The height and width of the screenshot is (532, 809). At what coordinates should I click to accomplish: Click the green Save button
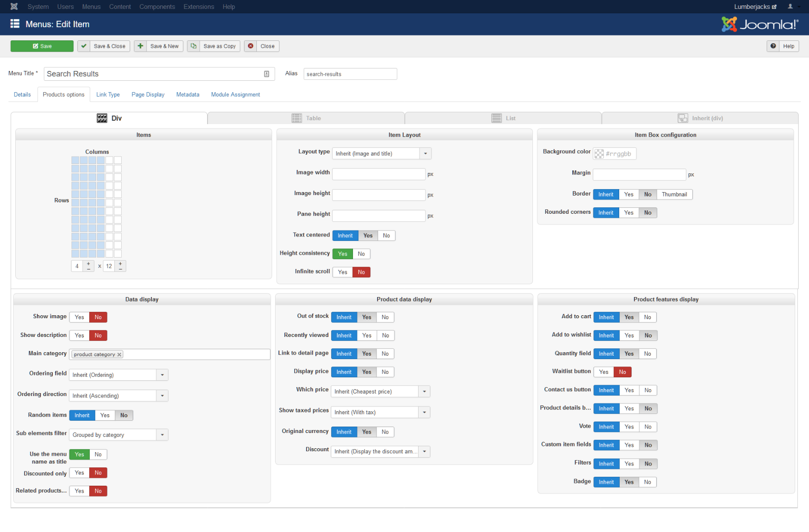[42, 46]
